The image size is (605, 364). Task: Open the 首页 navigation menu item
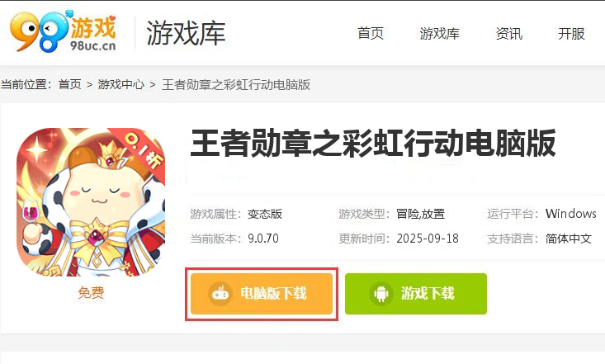371,34
